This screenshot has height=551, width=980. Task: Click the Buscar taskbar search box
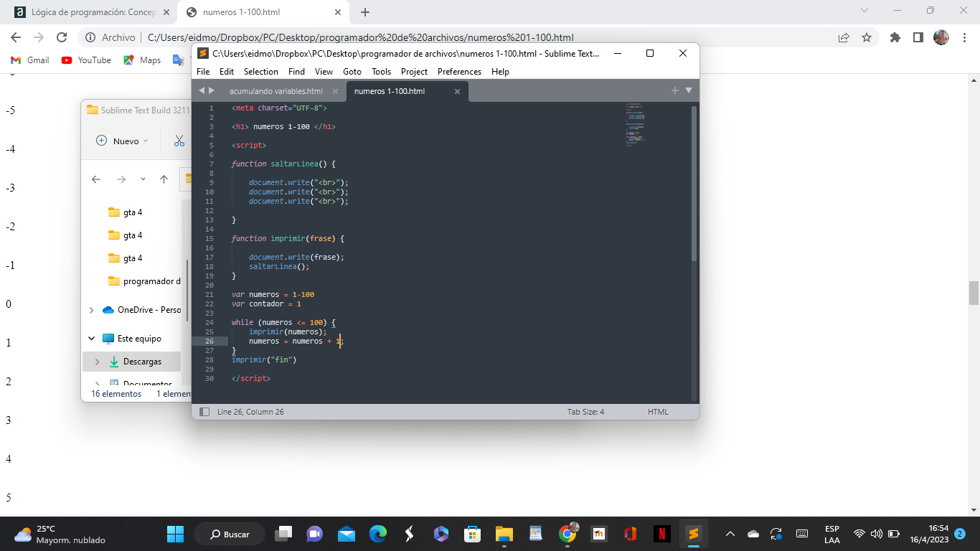(x=230, y=534)
